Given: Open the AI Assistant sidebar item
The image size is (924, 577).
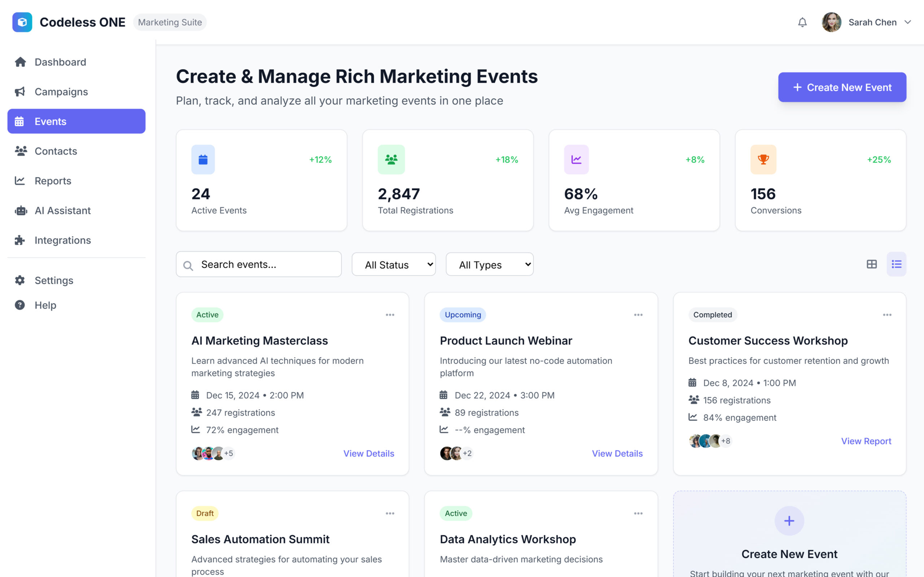Looking at the screenshot, I should click(62, 211).
